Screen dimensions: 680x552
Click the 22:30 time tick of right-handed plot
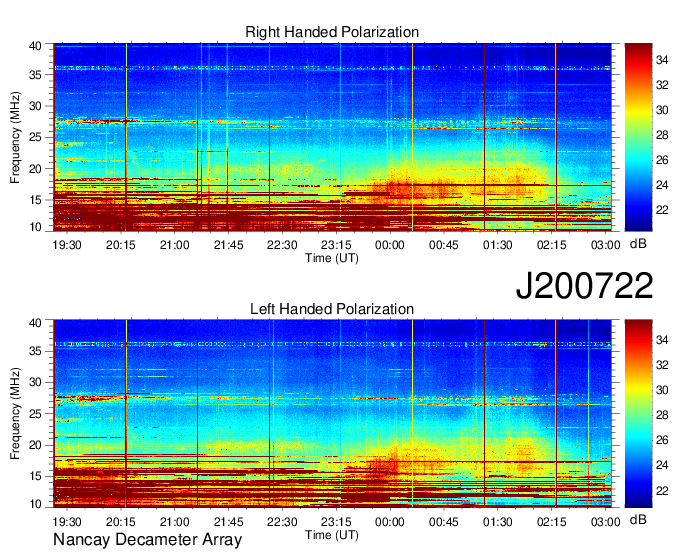[x=282, y=245]
